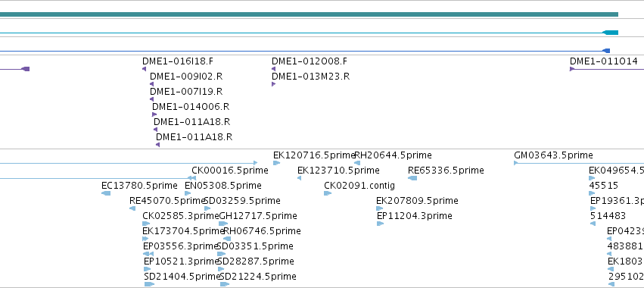Screen dimensions: 644x288
Task: Click the SD28287.5prime label
Action: click(x=256, y=261)
